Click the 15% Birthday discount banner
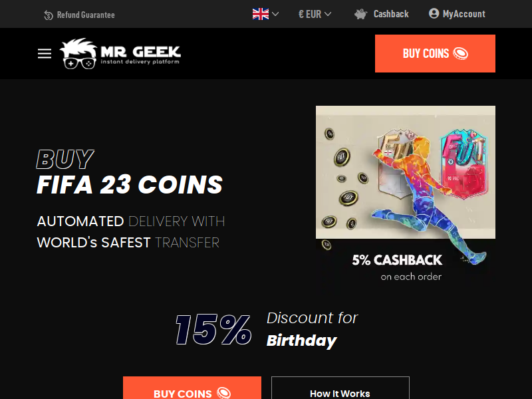 coord(267,330)
